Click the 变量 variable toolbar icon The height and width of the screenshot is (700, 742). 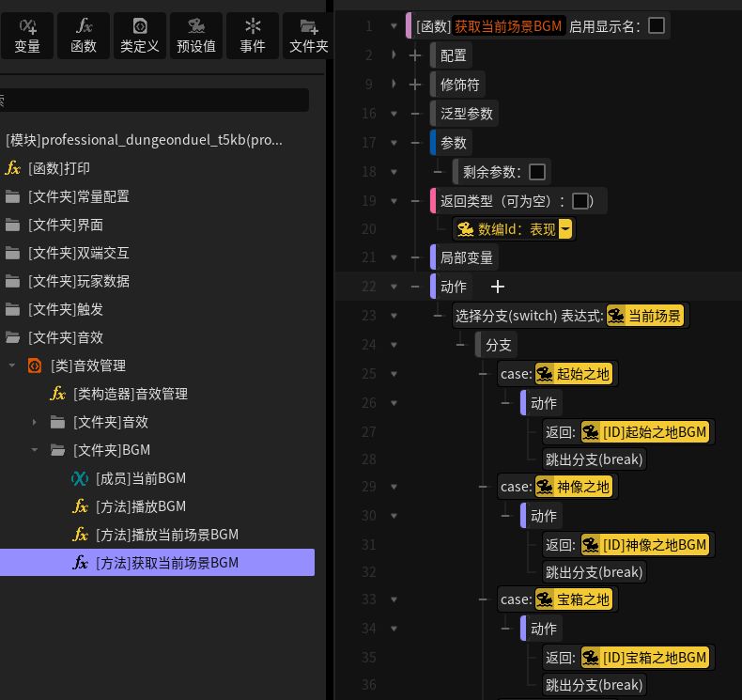click(x=27, y=36)
